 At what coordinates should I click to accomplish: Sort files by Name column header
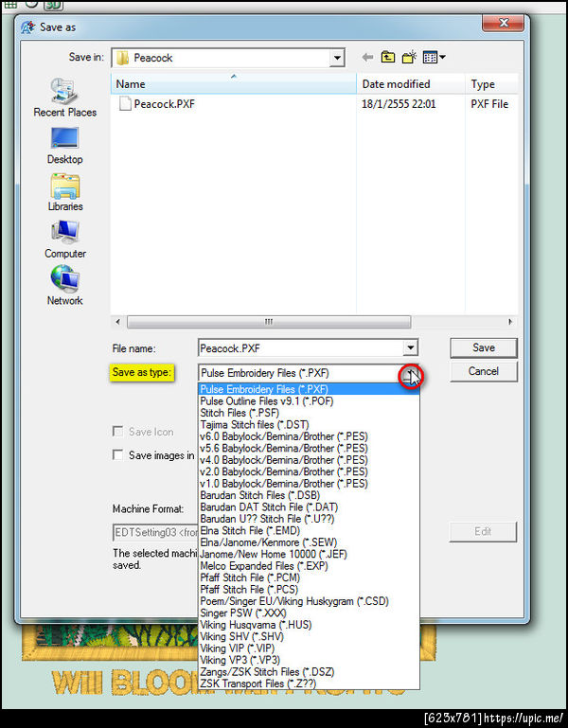[x=234, y=84]
